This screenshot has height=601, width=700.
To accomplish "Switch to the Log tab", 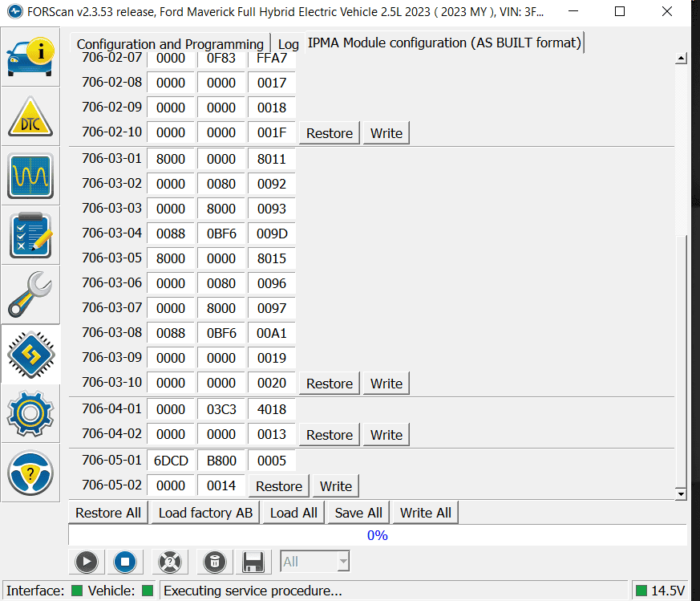I will [289, 44].
